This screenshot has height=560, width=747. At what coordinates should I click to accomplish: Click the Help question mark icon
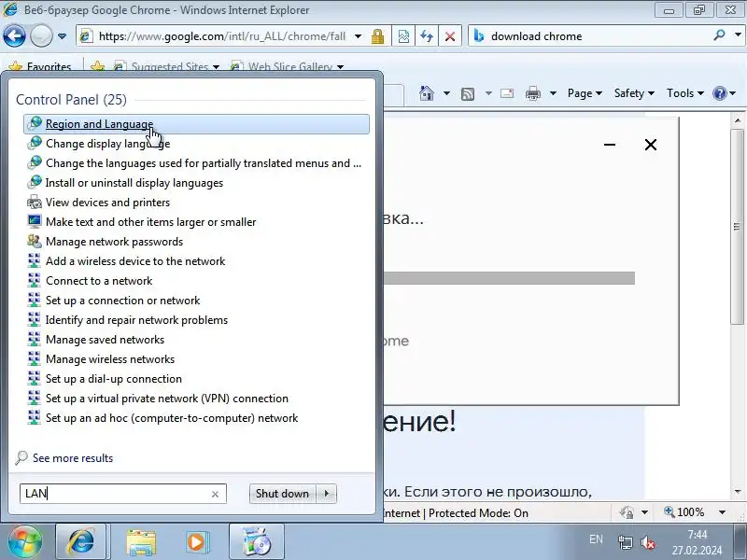click(x=719, y=92)
